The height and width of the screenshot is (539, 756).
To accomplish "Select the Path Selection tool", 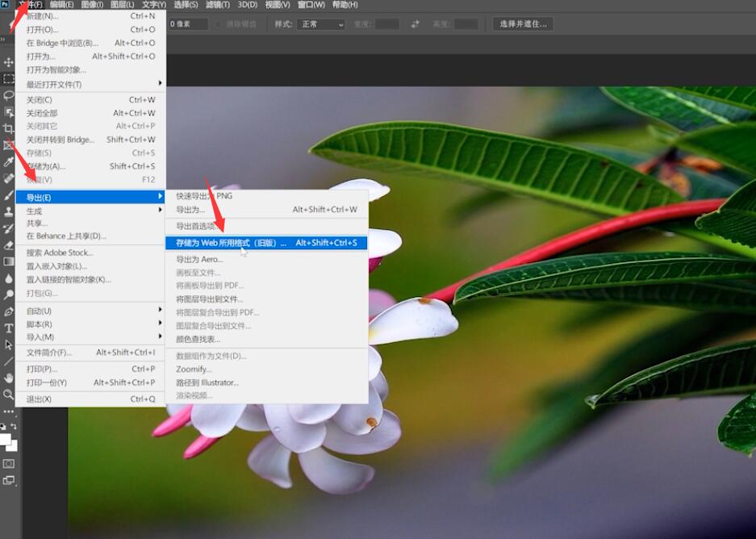I will [x=8, y=345].
